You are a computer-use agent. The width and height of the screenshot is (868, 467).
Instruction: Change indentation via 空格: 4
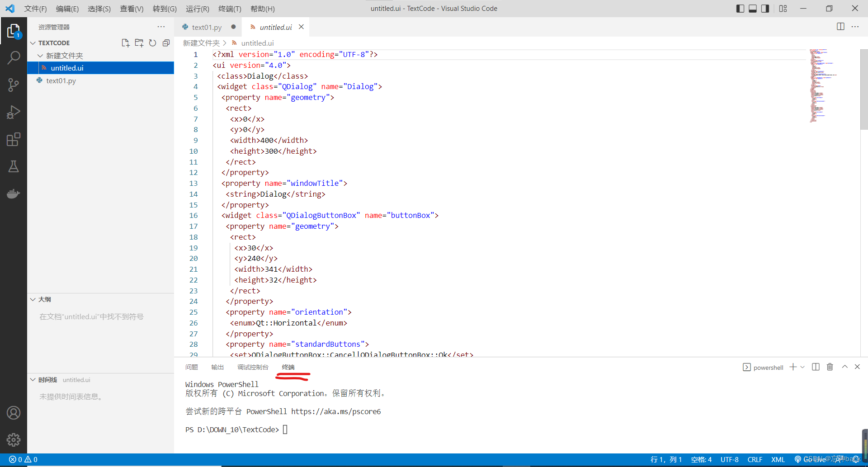701,459
